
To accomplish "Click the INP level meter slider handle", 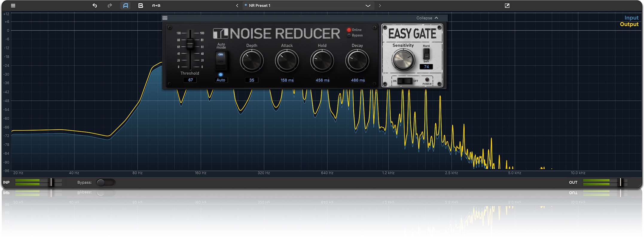I will tap(51, 182).
